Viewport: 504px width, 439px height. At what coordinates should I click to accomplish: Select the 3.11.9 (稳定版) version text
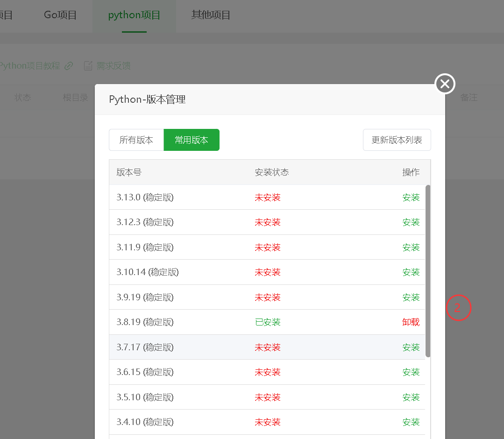click(145, 247)
